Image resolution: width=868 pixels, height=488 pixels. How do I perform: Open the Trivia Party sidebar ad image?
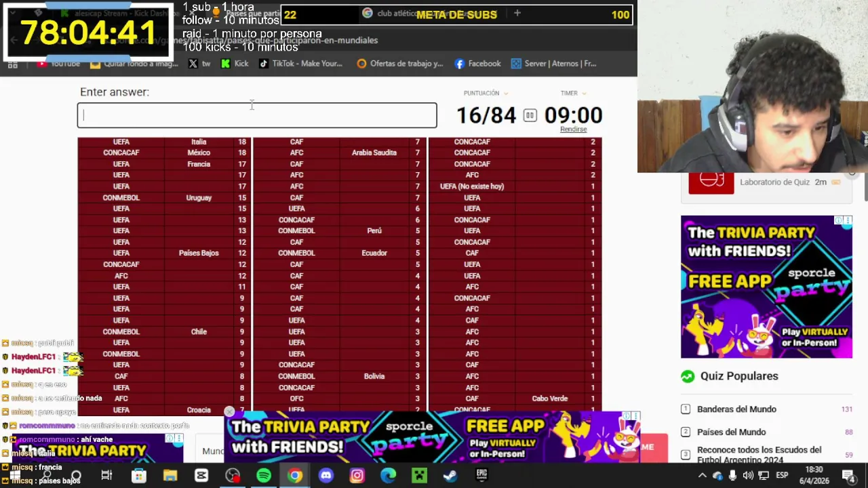point(766,287)
